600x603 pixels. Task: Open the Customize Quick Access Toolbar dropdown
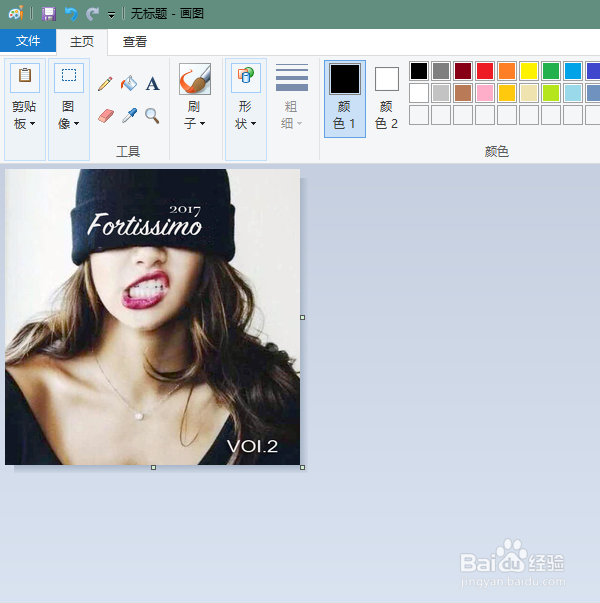tap(111, 15)
